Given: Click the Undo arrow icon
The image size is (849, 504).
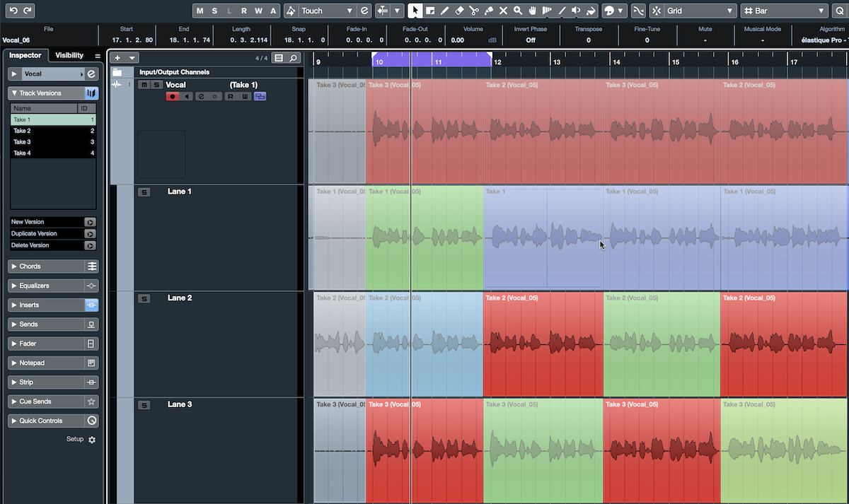Looking at the screenshot, I should [13, 11].
